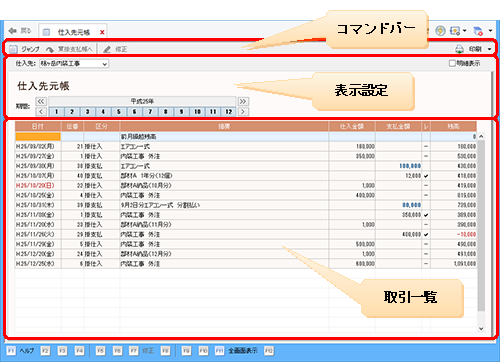Screen dimensions: 500x362
Task: Open the 印刷 dropdown arrow
Action: [489, 49]
